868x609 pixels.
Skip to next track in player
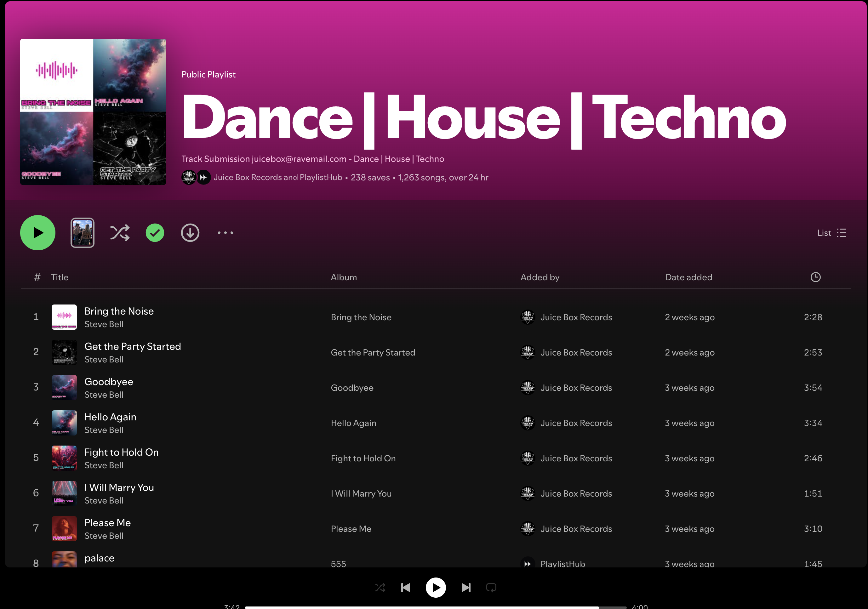[x=466, y=587]
